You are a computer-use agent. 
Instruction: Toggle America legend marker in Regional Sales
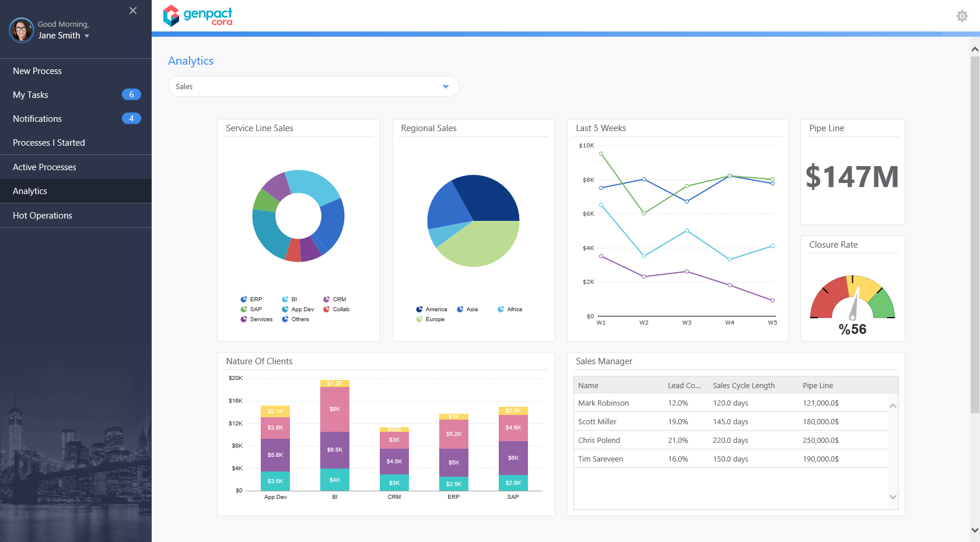419,309
